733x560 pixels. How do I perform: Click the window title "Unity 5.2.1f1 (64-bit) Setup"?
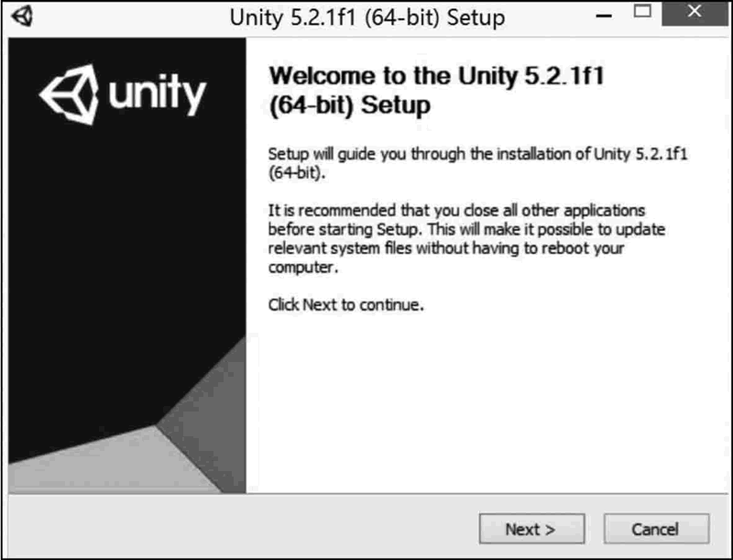pyautogui.click(x=366, y=17)
